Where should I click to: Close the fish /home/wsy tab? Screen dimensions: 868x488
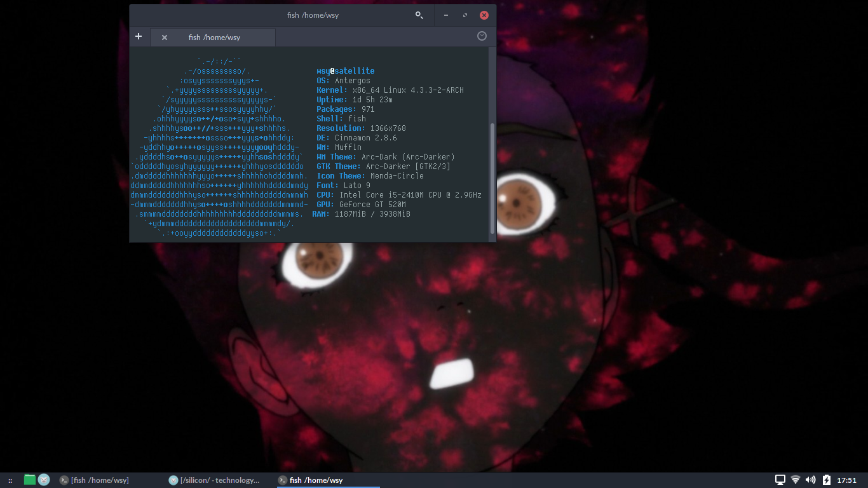(x=165, y=37)
